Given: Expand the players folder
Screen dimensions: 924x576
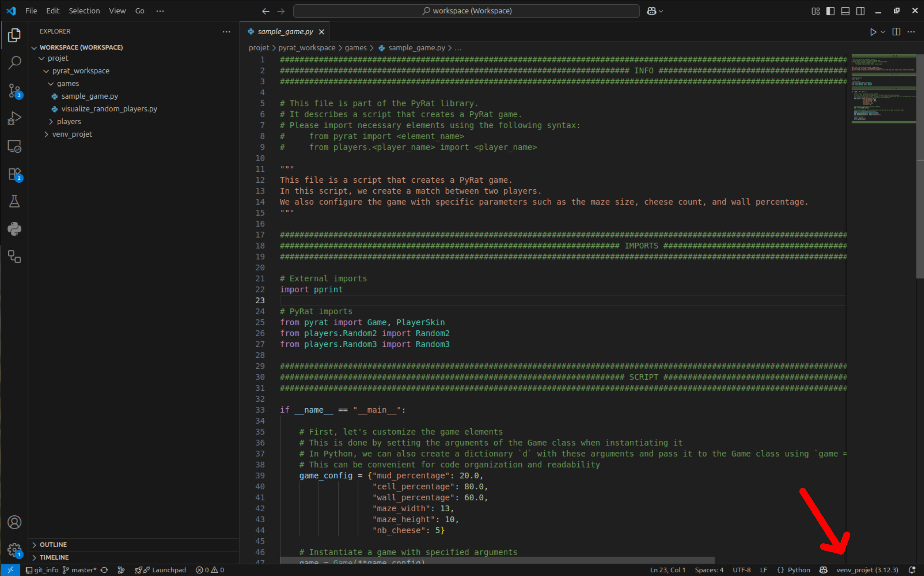Looking at the screenshot, I should (x=69, y=122).
